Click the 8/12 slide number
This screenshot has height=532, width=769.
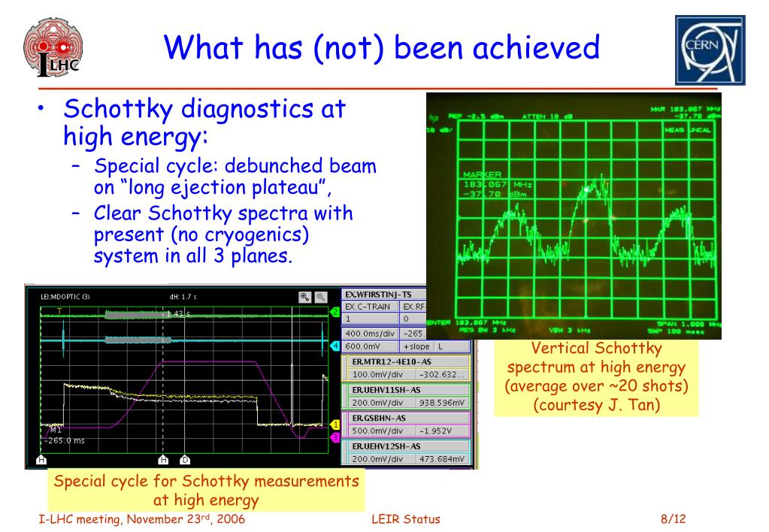tap(673, 518)
